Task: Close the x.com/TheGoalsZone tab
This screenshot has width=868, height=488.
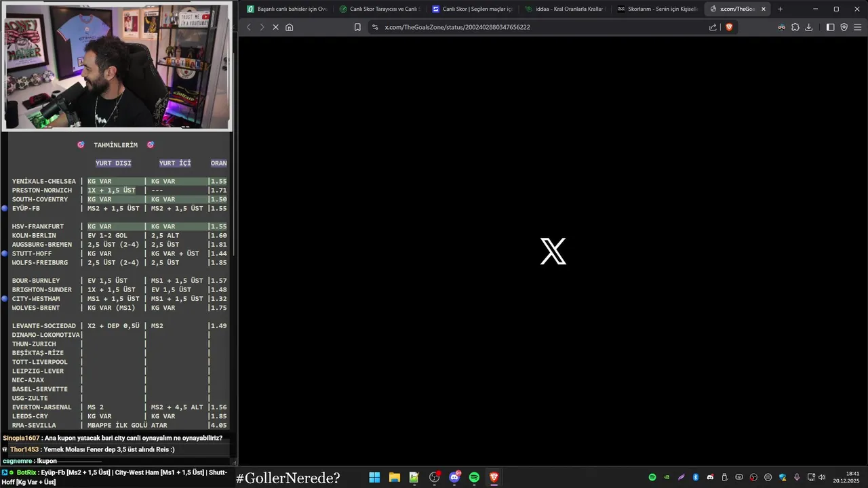Action: click(764, 9)
